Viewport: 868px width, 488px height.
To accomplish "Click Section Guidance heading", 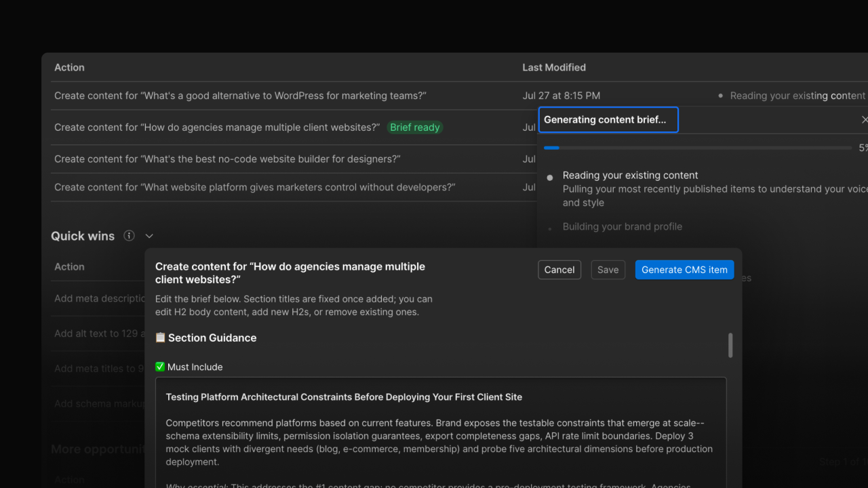I will [212, 338].
